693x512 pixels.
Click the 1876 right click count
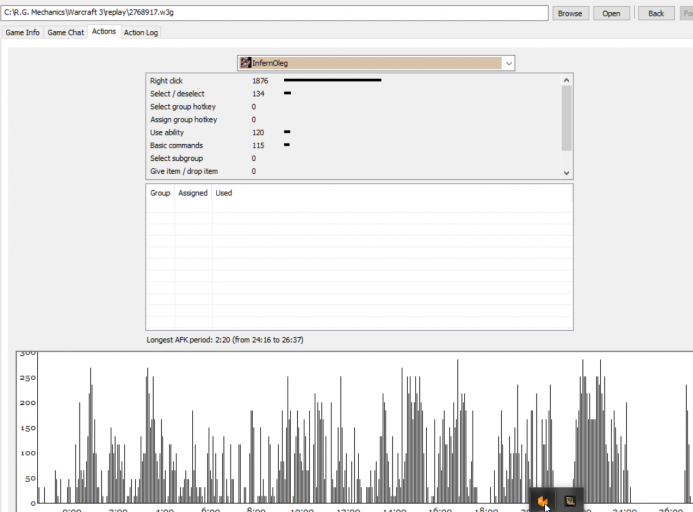tap(260, 81)
